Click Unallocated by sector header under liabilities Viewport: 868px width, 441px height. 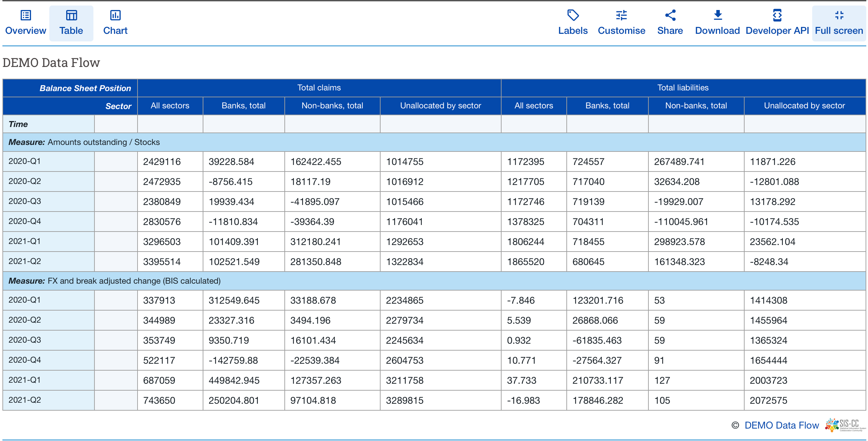click(x=804, y=106)
